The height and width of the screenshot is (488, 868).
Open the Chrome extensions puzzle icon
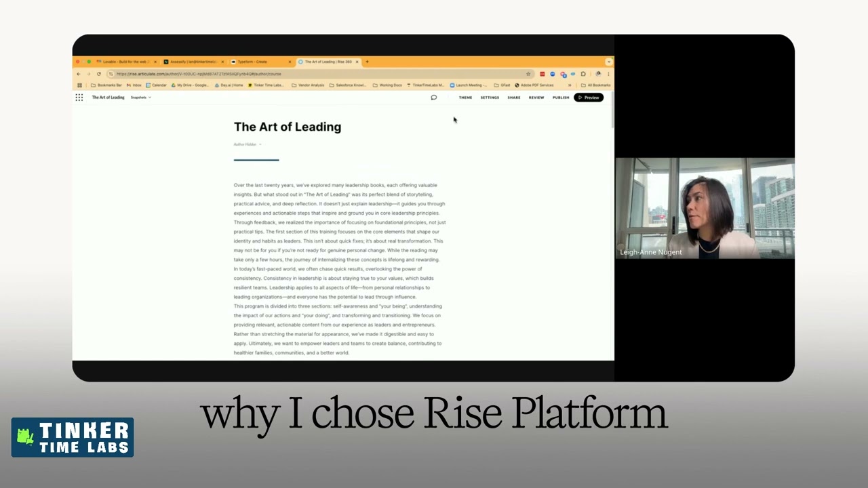[584, 74]
